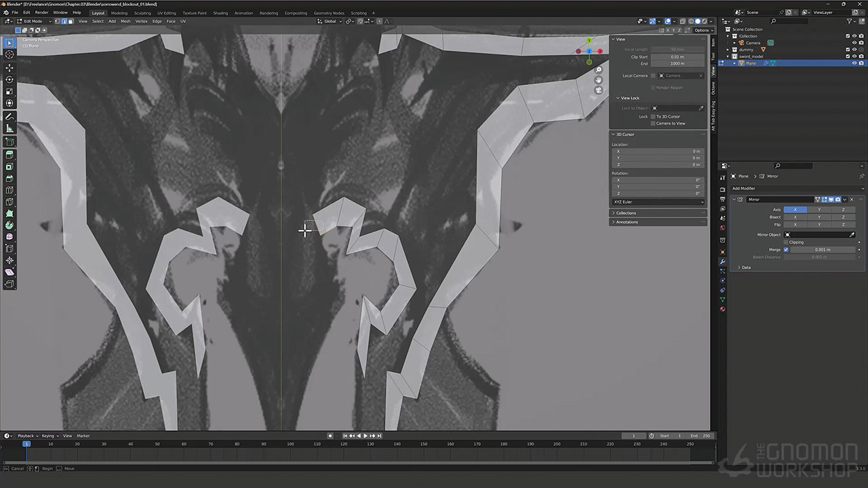Image resolution: width=868 pixels, height=488 pixels.
Task: Activate the Annotate tool
Action: tap(9, 117)
